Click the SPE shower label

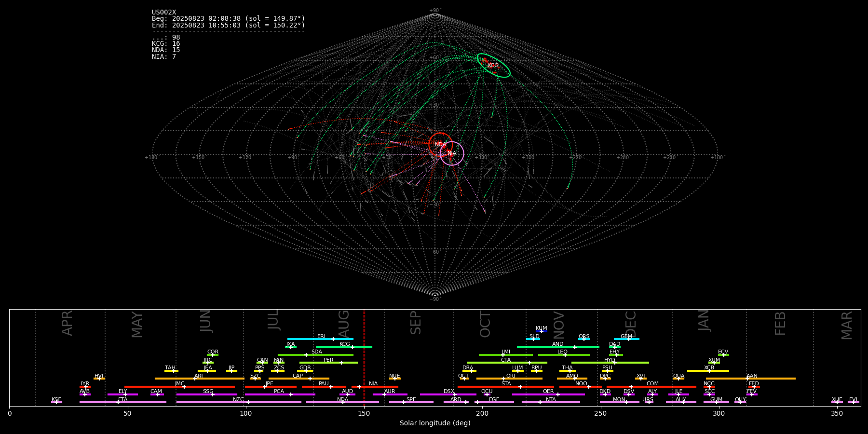click(x=411, y=400)
